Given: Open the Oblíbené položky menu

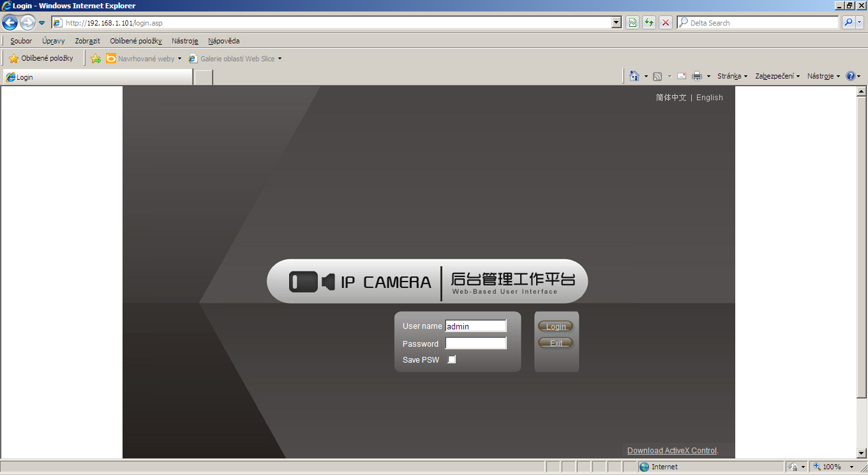Looking at the screenshot, I should click(x=136, y=41).
